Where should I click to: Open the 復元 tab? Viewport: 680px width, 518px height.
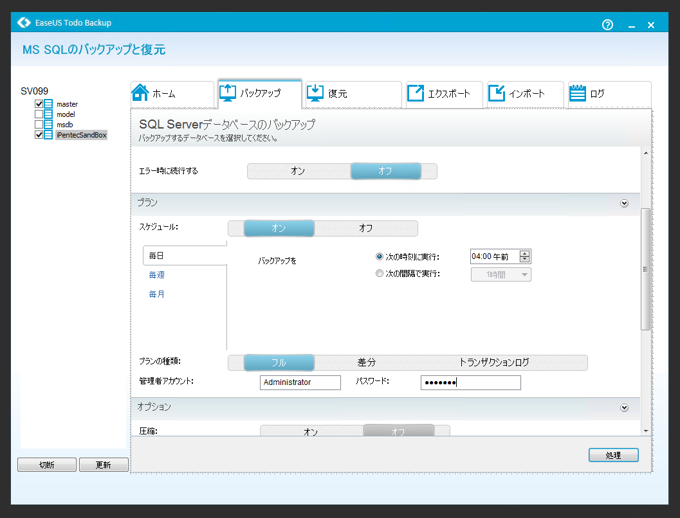[x=353, y=94]
